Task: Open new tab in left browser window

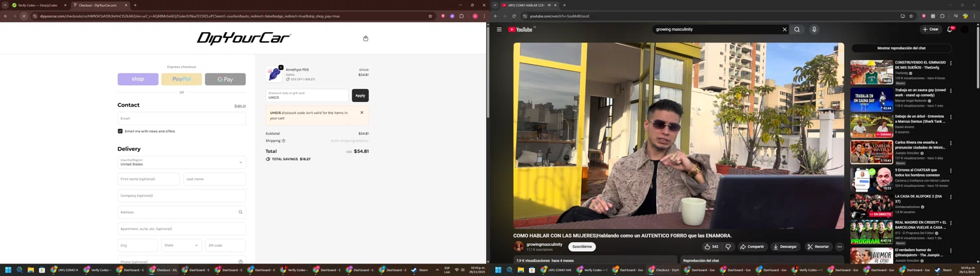Action: pyautogui.click(x=135, y=5)
